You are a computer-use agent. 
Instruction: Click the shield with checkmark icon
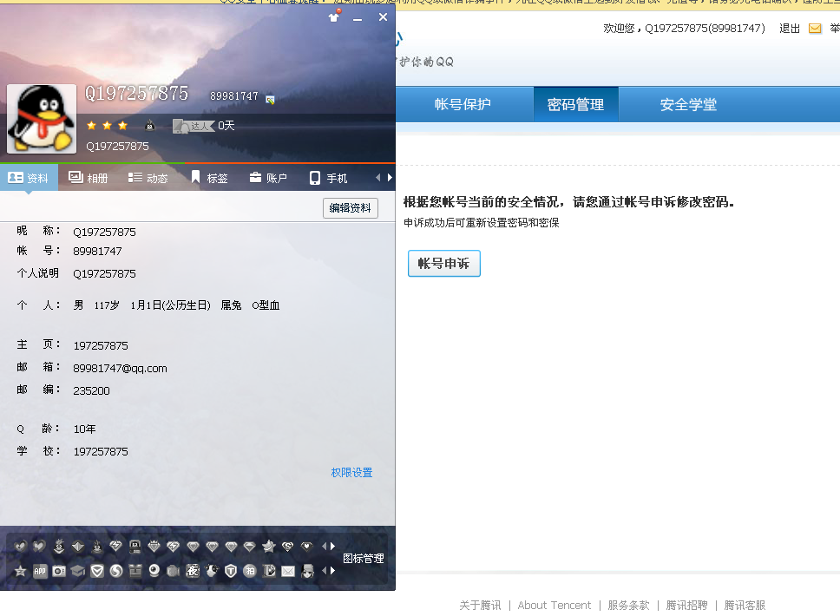tap(97, 571)
